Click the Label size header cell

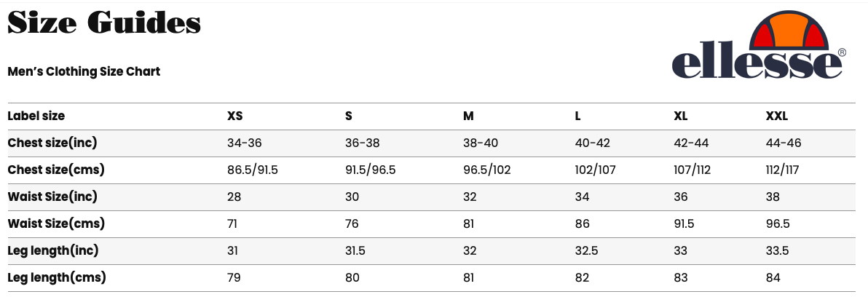coord(36,116)
